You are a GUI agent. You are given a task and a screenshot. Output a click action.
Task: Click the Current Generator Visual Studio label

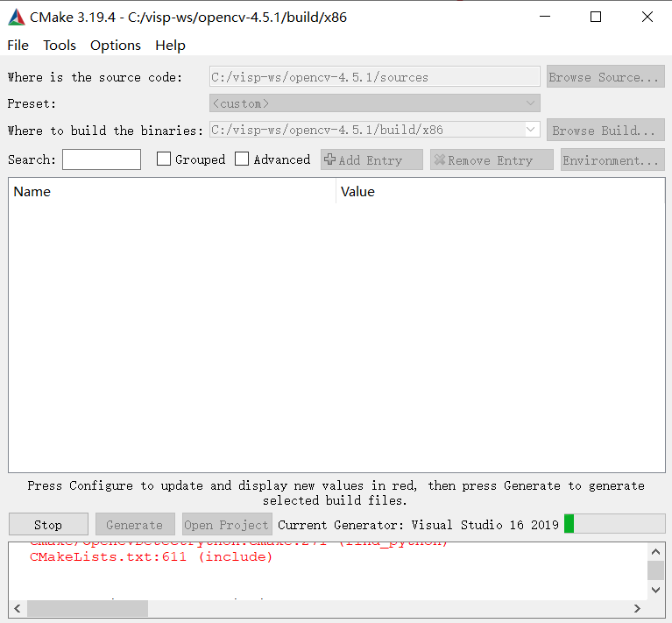418,525
